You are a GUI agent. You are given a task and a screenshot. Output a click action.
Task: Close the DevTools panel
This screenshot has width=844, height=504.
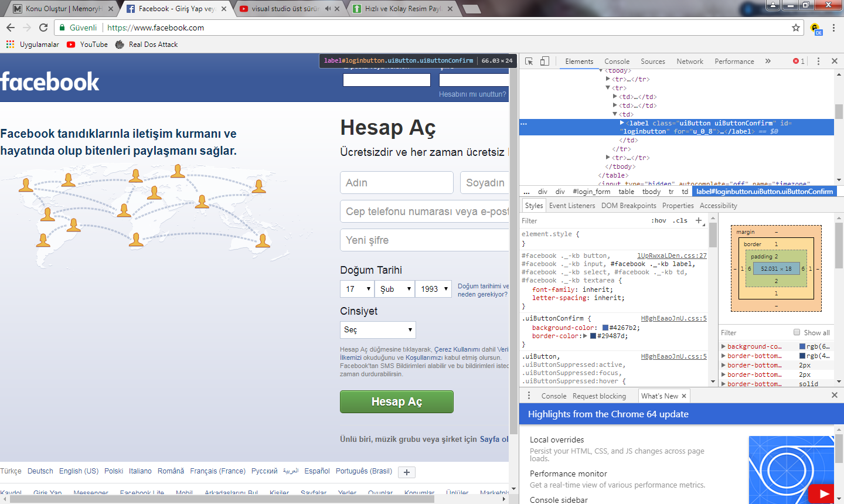click(835, 61)
